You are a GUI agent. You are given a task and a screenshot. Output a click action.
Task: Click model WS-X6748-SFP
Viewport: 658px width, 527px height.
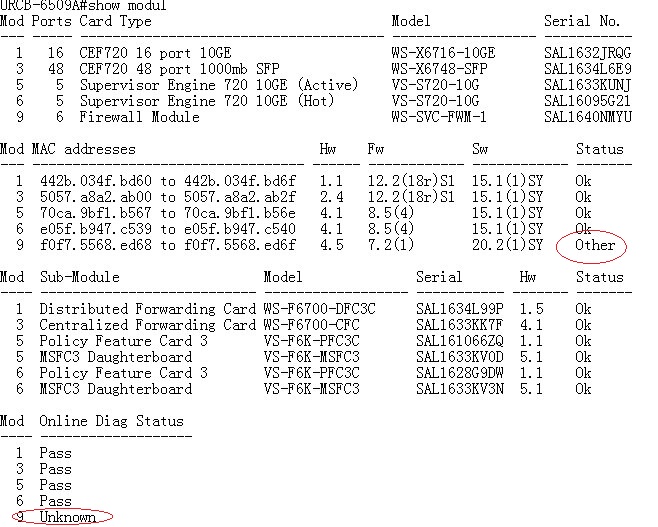tap(439, 69)
